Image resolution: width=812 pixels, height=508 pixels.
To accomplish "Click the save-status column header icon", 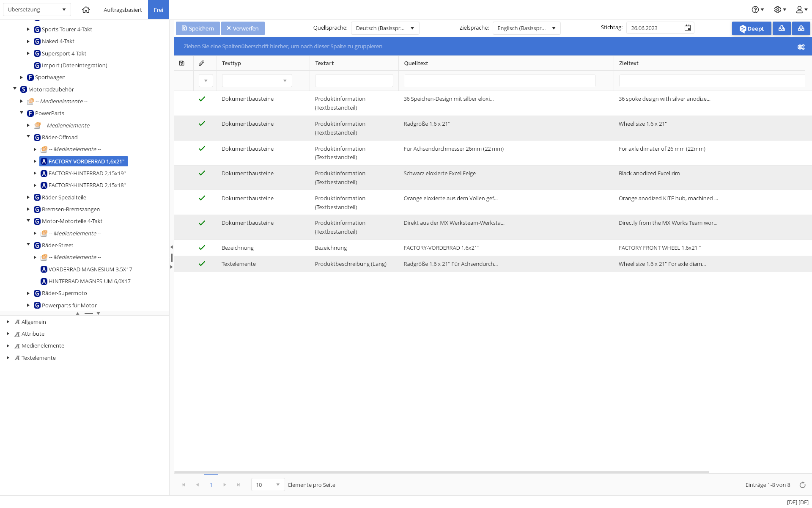I will (x=182, y=63).
